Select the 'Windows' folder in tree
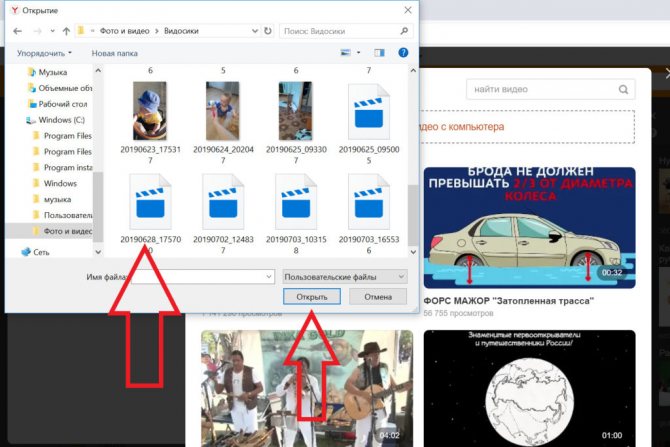The height and width of the screenshot is (447, 670). coord(55,183)
